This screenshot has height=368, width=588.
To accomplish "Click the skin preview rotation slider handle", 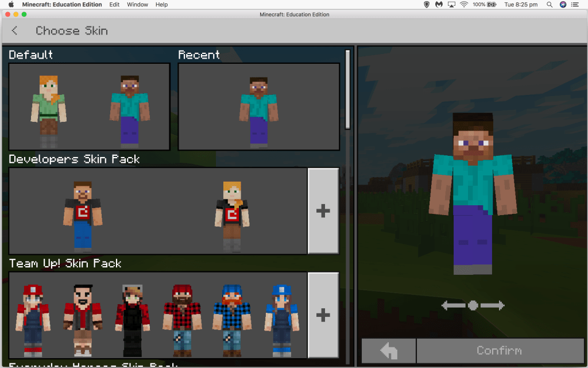I will tap(473, 305).
